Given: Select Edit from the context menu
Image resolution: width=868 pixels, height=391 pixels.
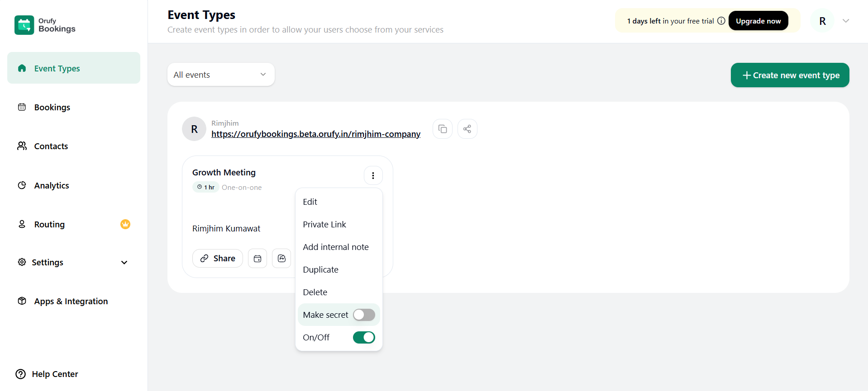Looking at the screenshot, I should (339, 202).
